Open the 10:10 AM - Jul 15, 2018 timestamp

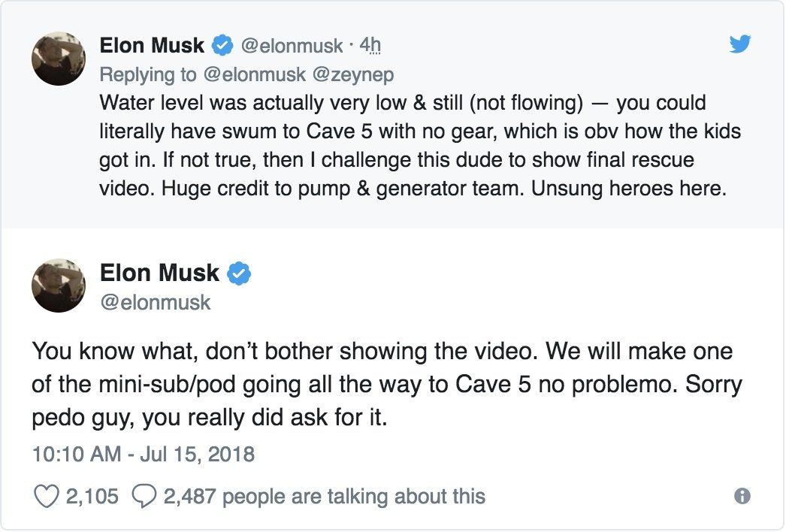coord(143,454)
